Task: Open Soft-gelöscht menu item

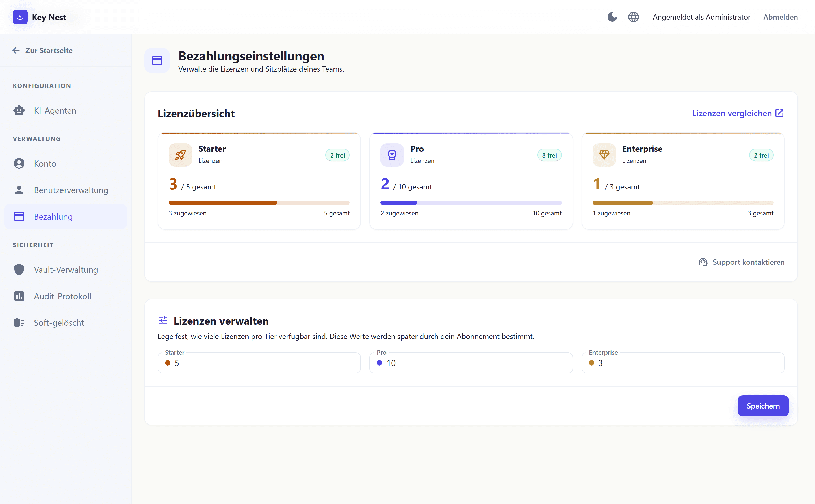Action: 66,323
